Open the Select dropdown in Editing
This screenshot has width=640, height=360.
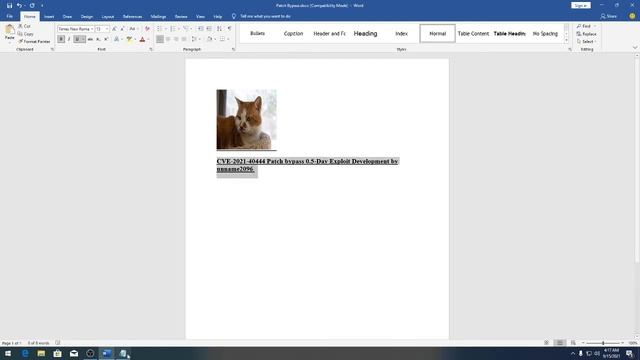[587, 42]
